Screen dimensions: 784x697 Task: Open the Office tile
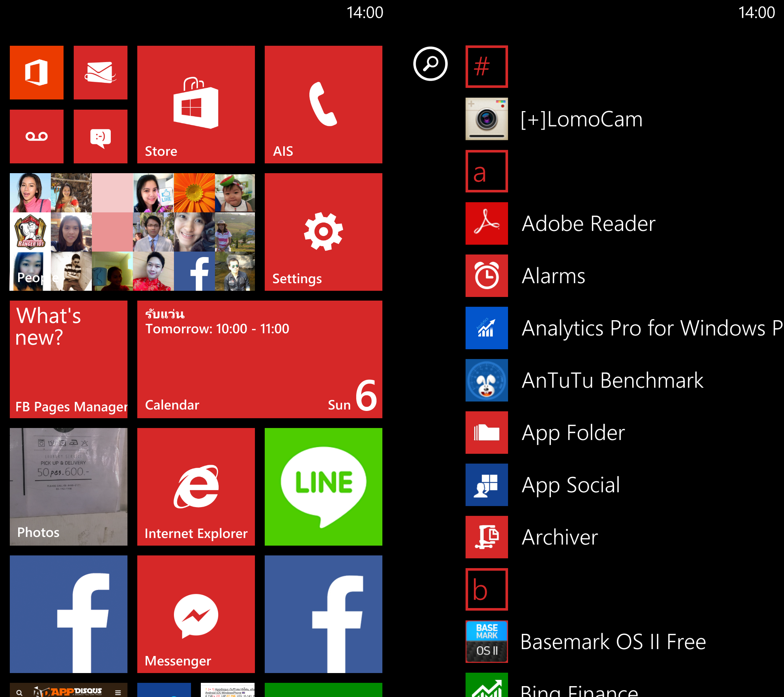36,73
